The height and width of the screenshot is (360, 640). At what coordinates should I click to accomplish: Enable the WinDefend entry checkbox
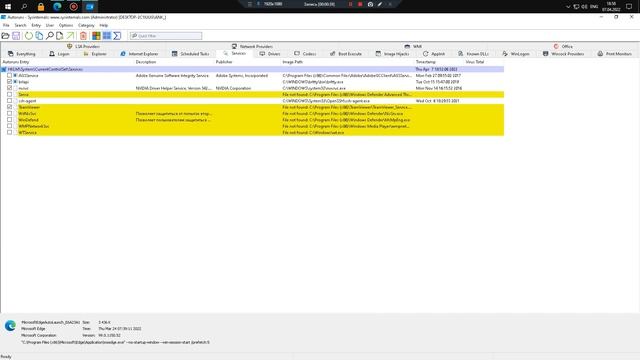9,120
